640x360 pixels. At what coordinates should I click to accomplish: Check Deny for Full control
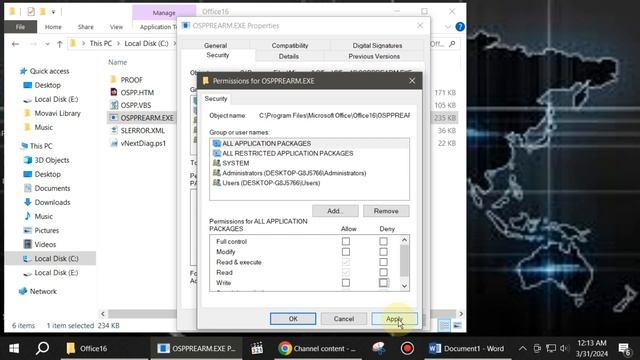[x=383, y=241]
